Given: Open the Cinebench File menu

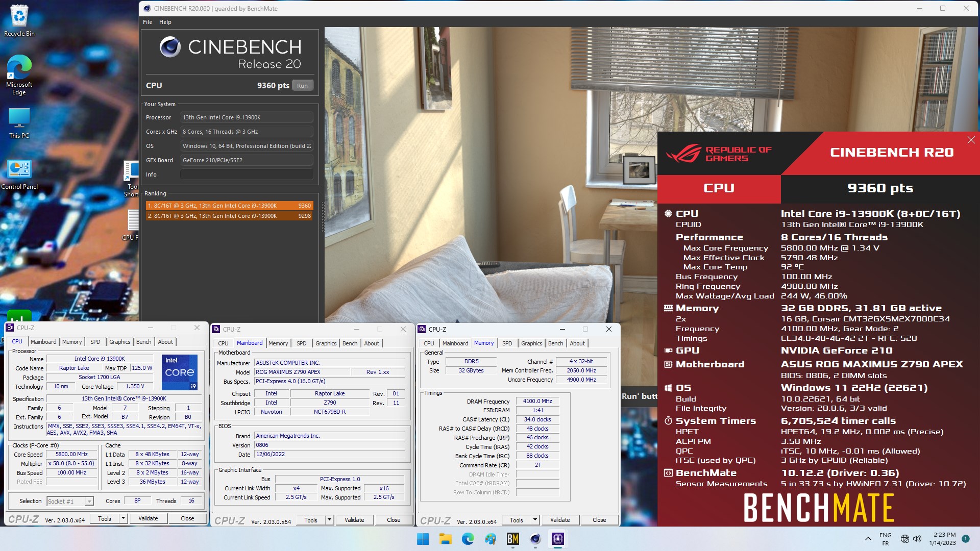Looking at the screenshot, I should pyautogui.click(x=148, y=22).
